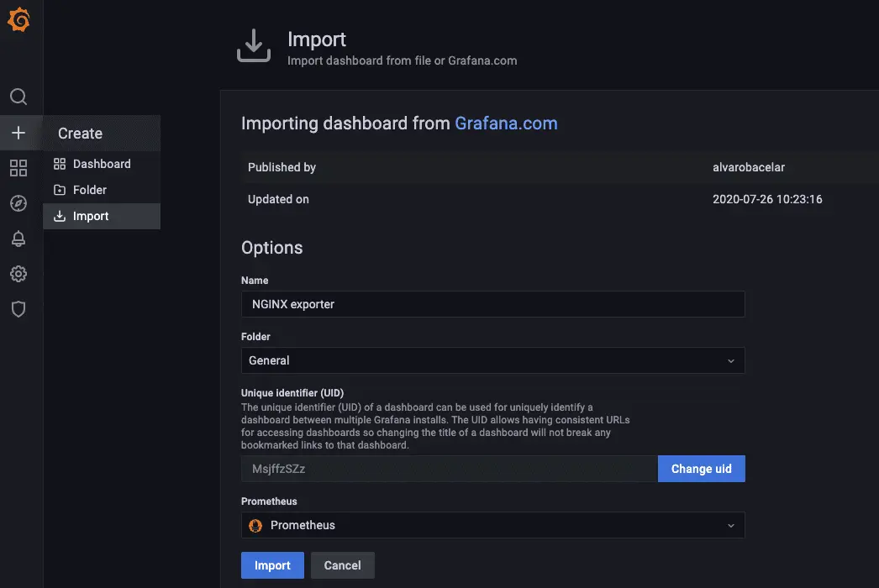Click the Import button to finish importing
The image size is (879, 588).
pyautogui.click(x=272, y=565)
